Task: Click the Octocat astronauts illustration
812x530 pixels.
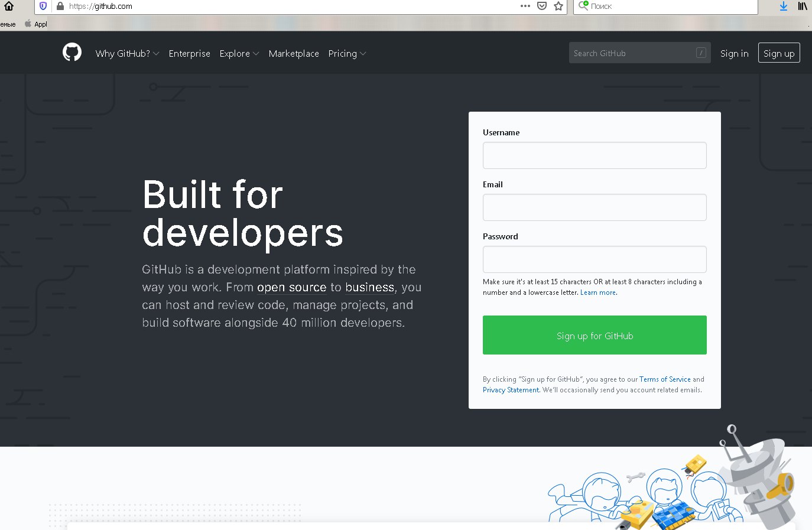Action: [x=671, y=479]
